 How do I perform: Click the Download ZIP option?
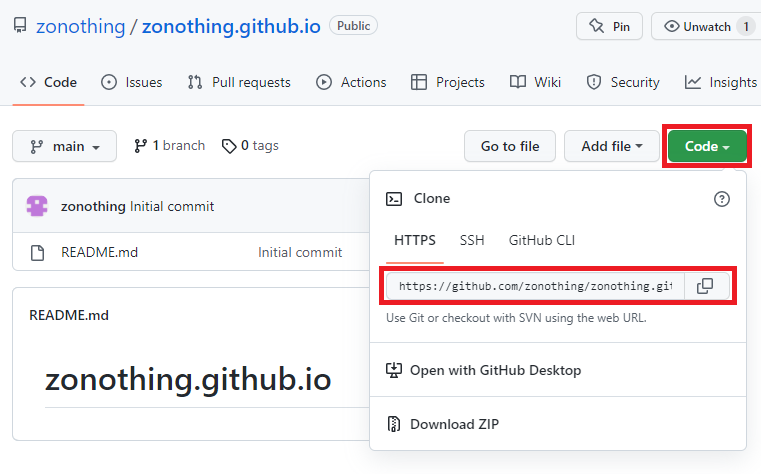click(x=558, y=424)
